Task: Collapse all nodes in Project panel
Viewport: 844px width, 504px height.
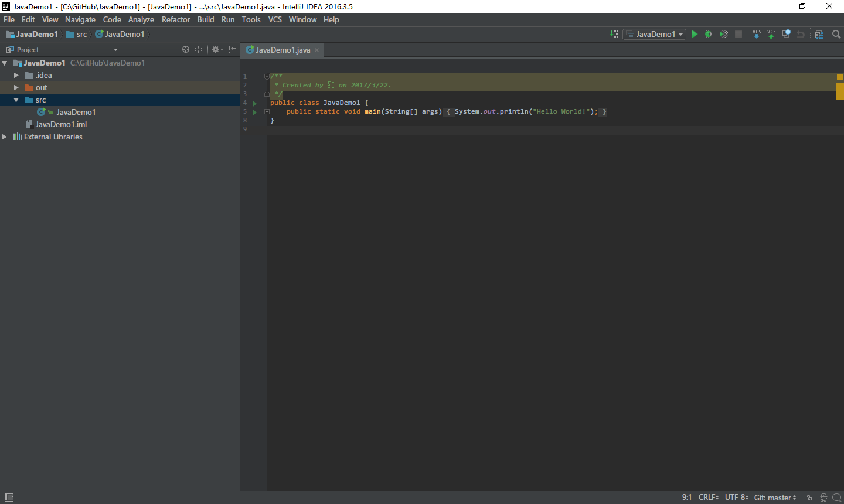Action: (198, 50)
